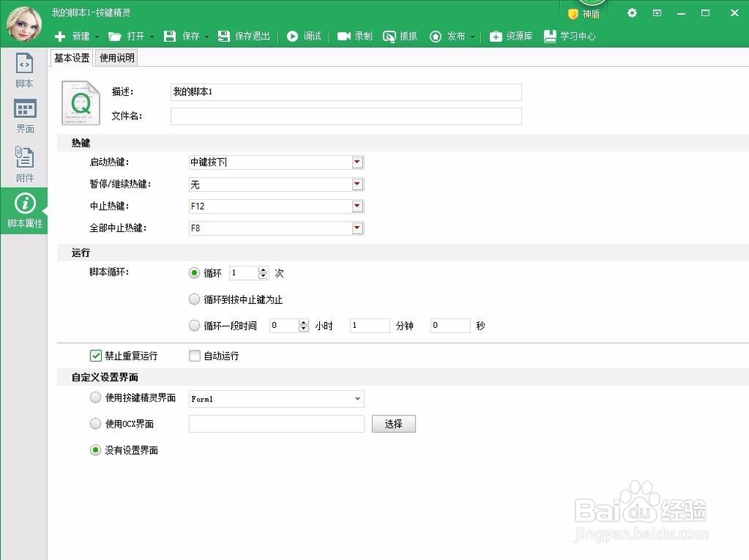Start 调试 debug play icon

click(292, 36)
